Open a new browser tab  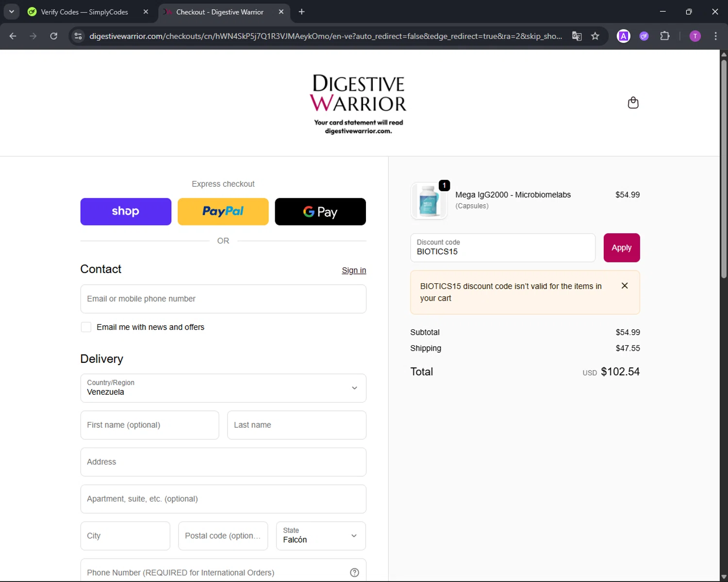[x=301, y=12]
